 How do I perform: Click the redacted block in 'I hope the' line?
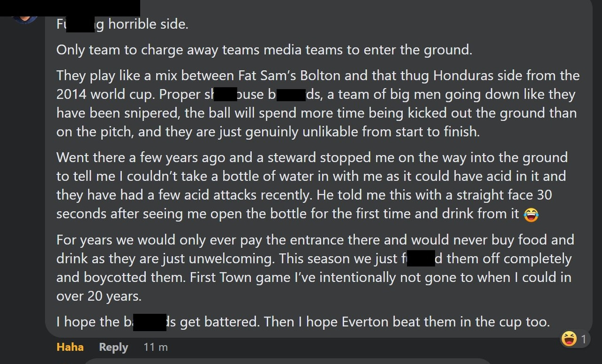tap(150, 322)
